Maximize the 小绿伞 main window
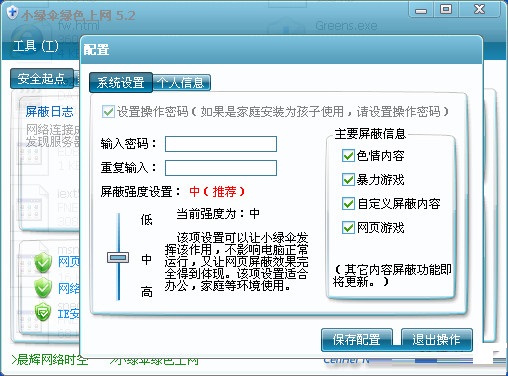The width and height of the screenshot is (508, 376). tap(446, 10)
